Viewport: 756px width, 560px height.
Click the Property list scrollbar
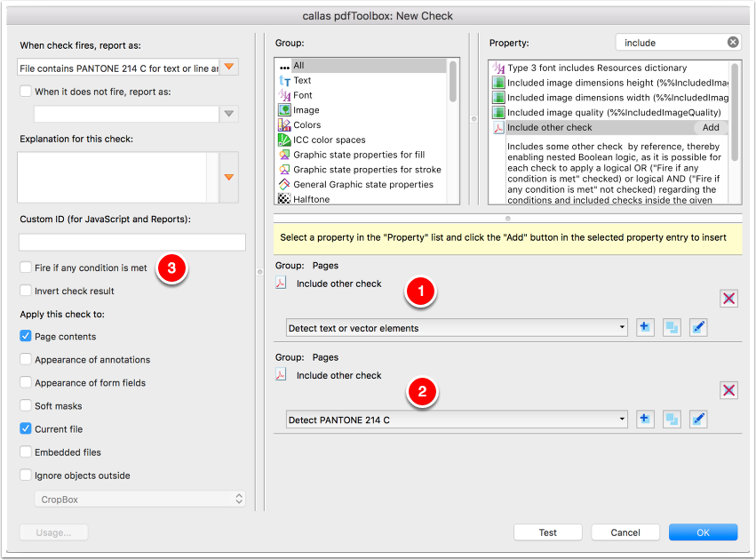tap(735, 112)
